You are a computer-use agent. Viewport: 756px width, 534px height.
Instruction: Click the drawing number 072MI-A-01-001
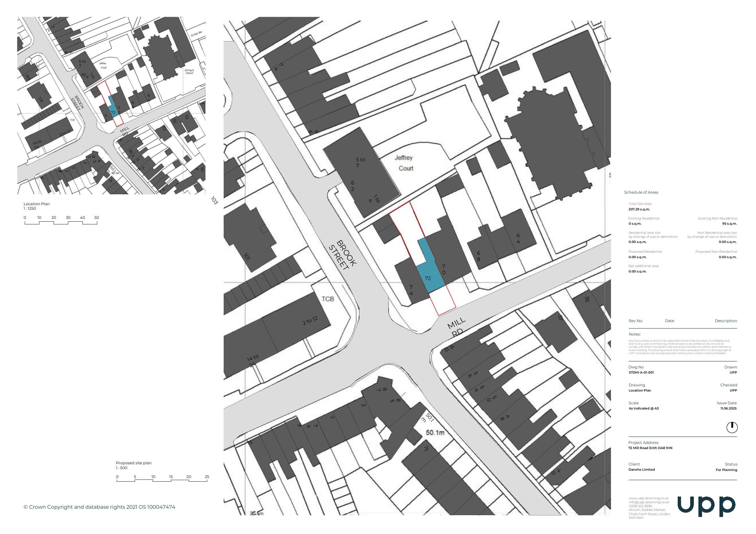pos(641,372)
